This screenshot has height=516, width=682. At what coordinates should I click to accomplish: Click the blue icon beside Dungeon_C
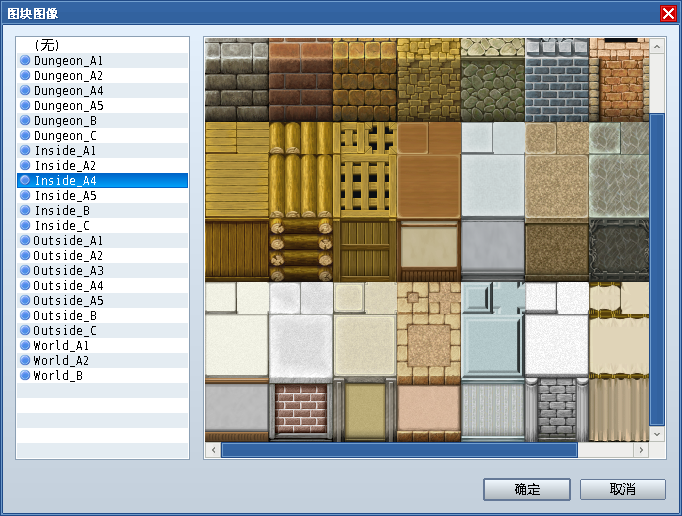[25, 135]
